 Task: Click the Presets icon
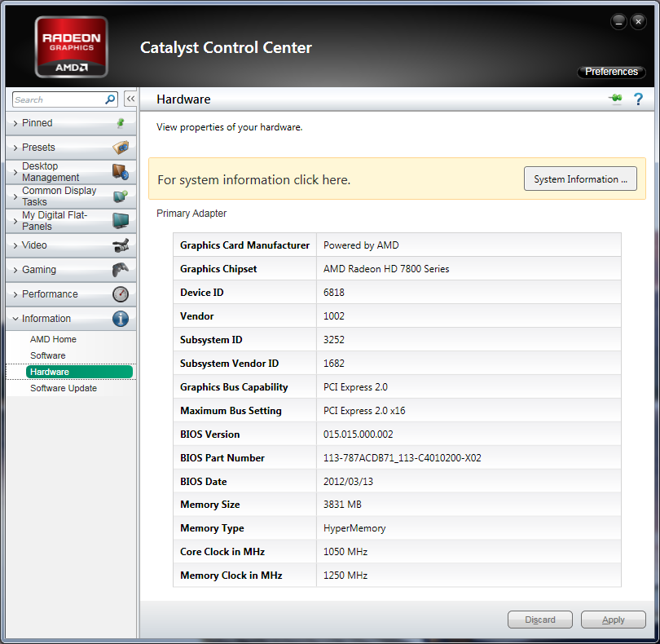121,148
